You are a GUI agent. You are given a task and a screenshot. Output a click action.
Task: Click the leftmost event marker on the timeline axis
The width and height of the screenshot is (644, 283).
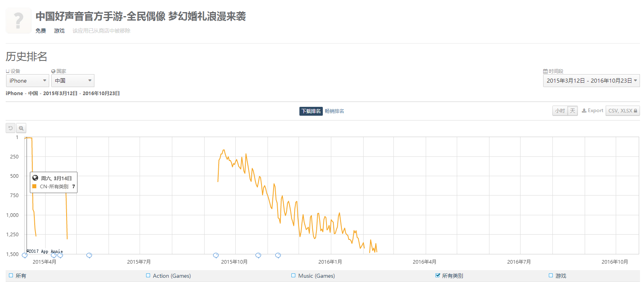click(x=25, y=256)
